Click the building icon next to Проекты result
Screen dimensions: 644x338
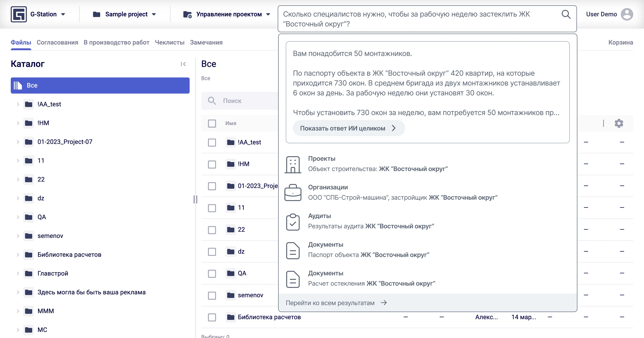click(x=293, y=165)
